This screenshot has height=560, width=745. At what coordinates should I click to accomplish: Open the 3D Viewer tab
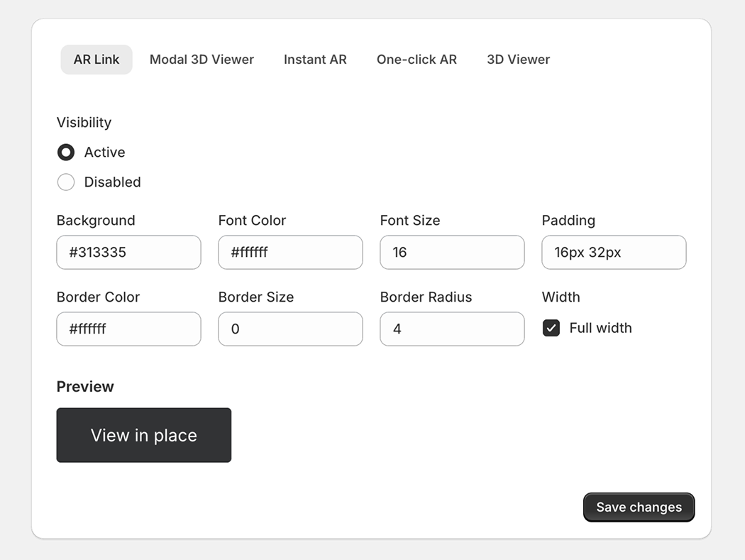tap(518, 60)
